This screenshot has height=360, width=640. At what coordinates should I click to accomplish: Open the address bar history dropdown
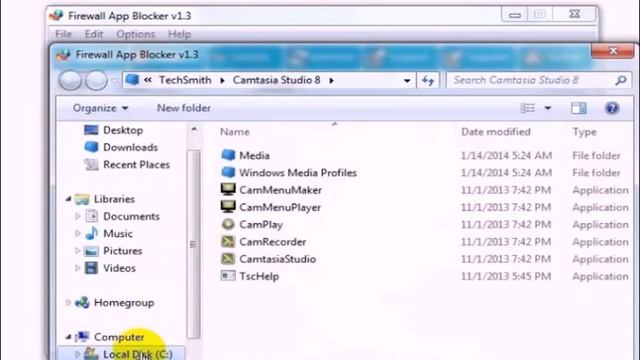(407, 81)
